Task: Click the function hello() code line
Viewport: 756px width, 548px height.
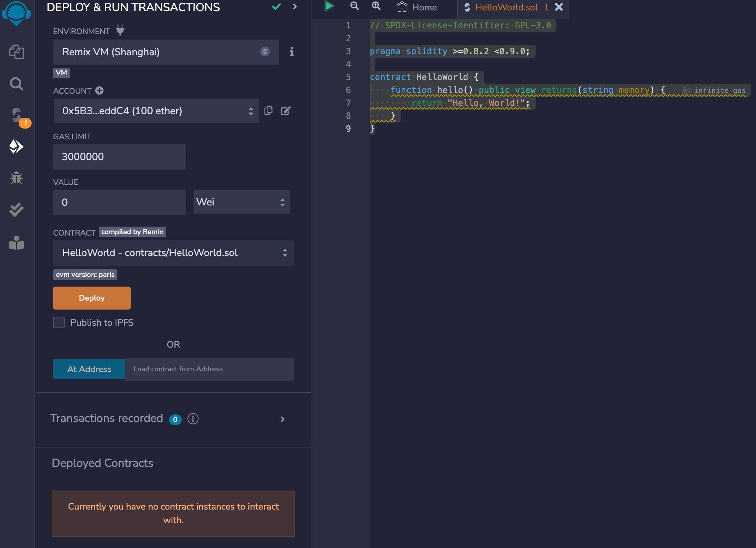Action: coord(528,90)
